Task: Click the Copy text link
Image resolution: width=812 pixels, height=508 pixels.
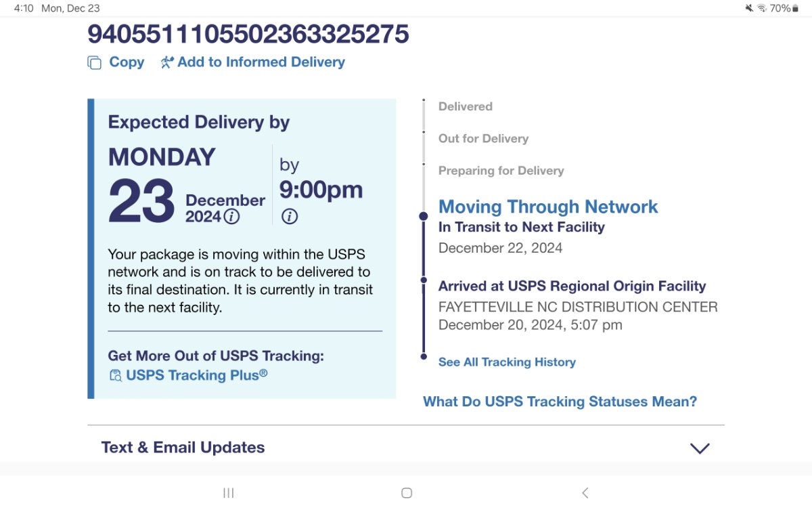Action: 127,62
